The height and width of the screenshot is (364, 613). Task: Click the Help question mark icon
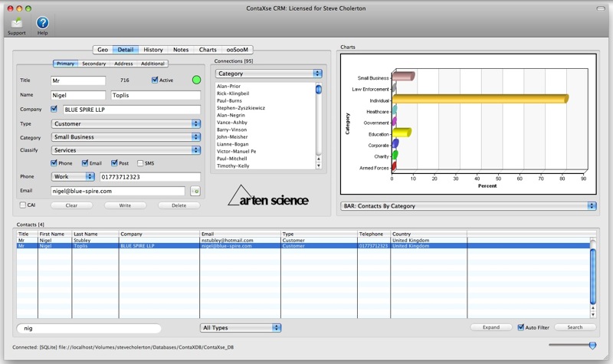tap(42, 23)
